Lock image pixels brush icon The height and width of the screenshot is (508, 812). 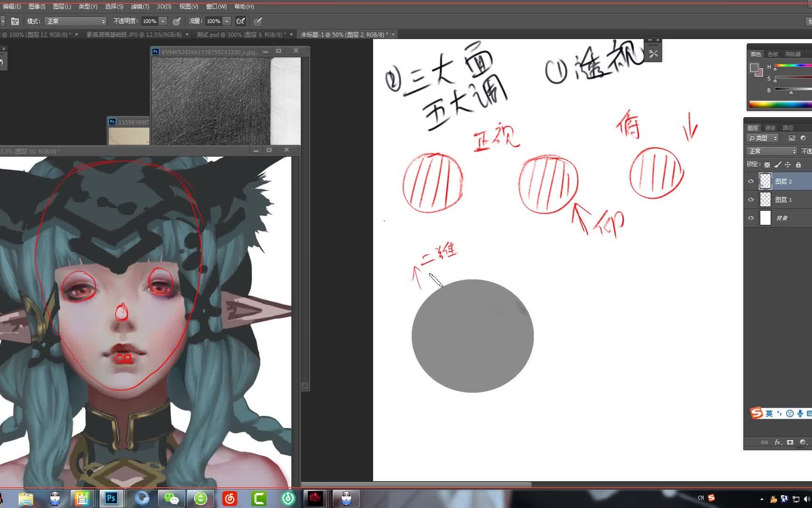coord(777,165)
